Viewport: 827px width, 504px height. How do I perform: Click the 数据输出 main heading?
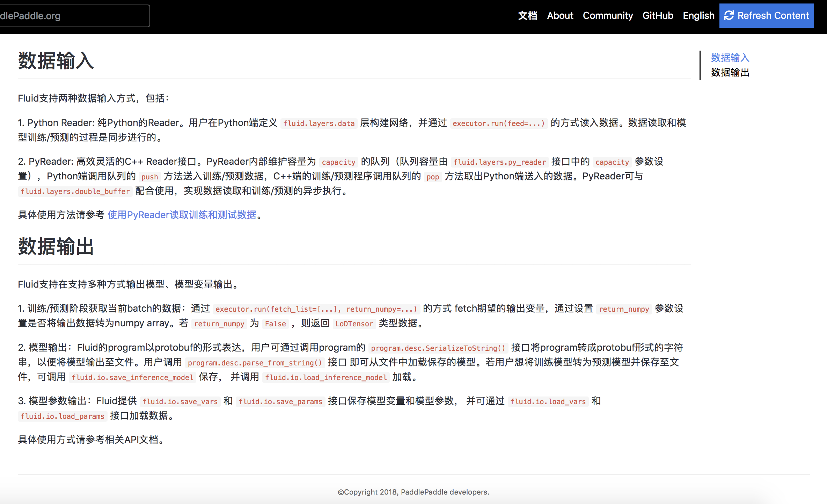point(56,246)
